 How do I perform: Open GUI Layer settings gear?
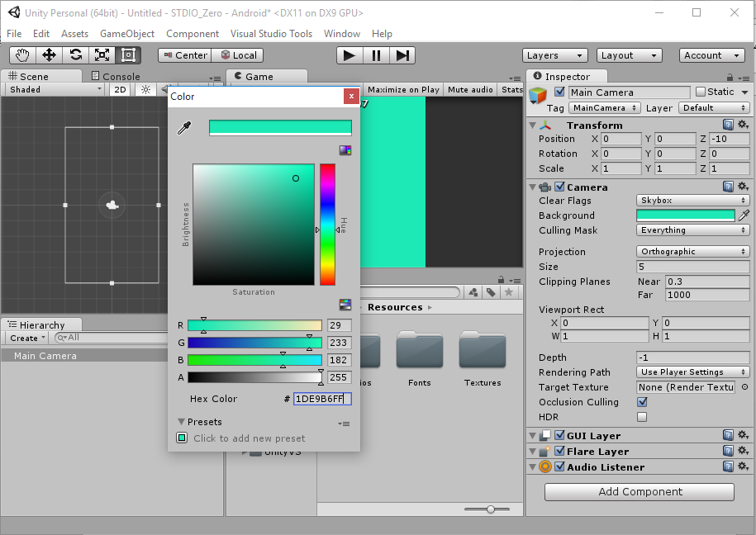[x=743, y=435]
